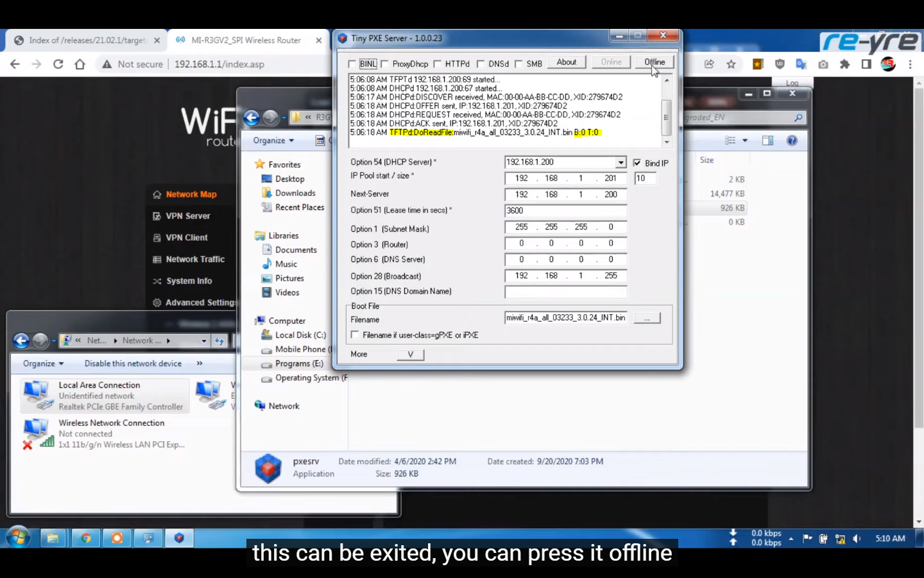924x578 pixels.
Task: Open the Chrome three-dot menu
Action: coord(910,64)
